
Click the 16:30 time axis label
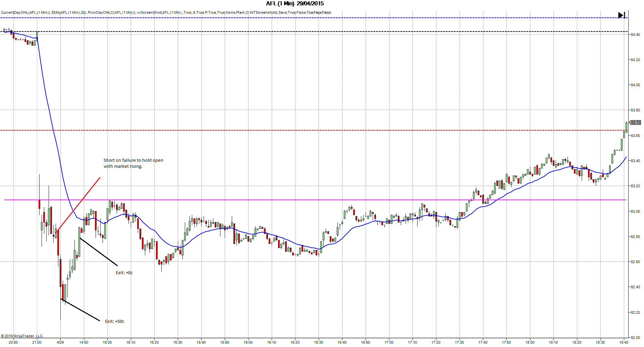coord(319,342)
